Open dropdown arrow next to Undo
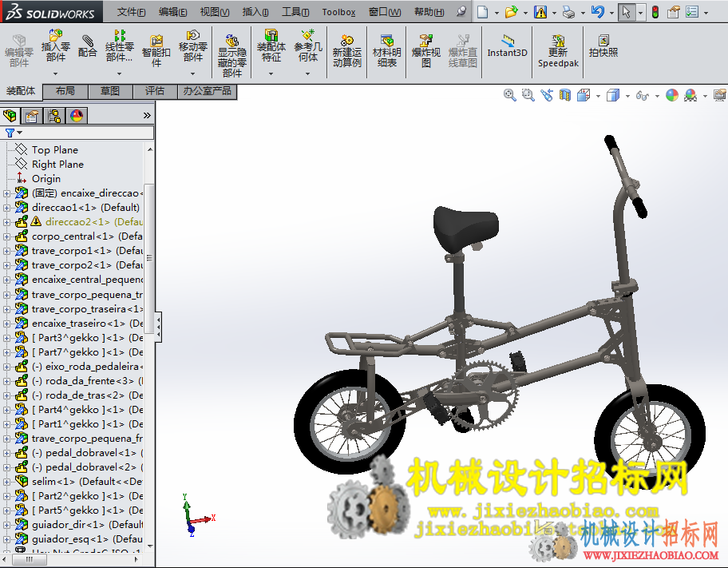728x568 pixels. (x=611, y=13)
